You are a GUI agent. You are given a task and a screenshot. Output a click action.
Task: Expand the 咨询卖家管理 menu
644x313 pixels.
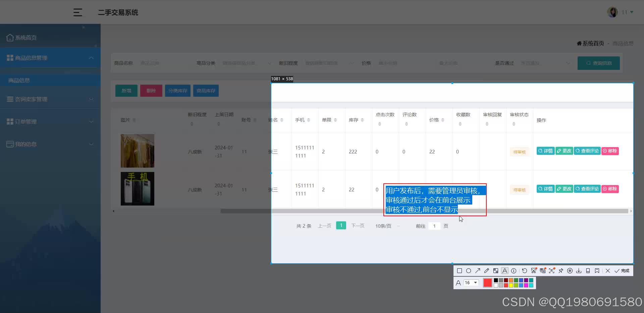click(x=50, y=99)
